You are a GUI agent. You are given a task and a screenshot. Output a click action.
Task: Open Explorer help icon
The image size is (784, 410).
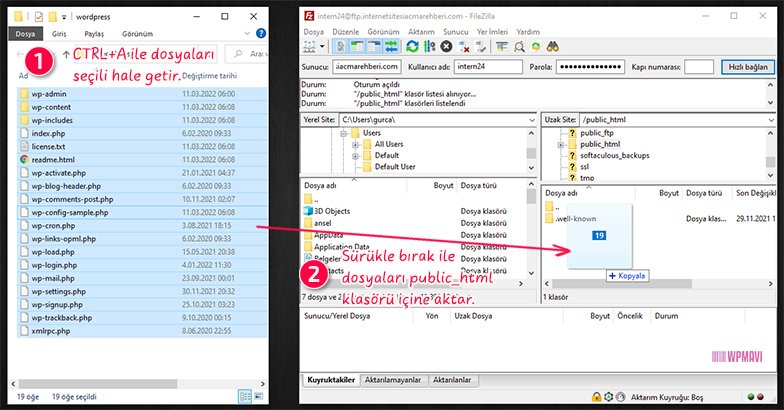click(x=260, y=34)
